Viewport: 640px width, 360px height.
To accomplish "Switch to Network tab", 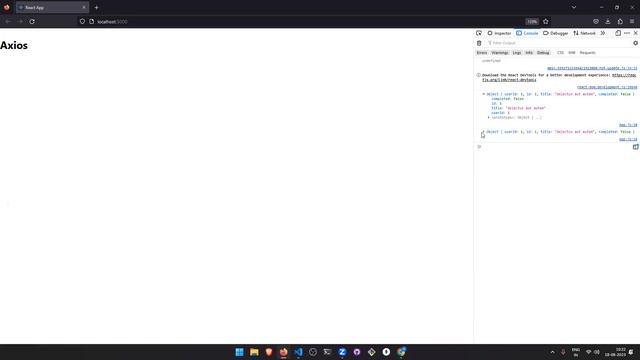I will pos(584,33).
